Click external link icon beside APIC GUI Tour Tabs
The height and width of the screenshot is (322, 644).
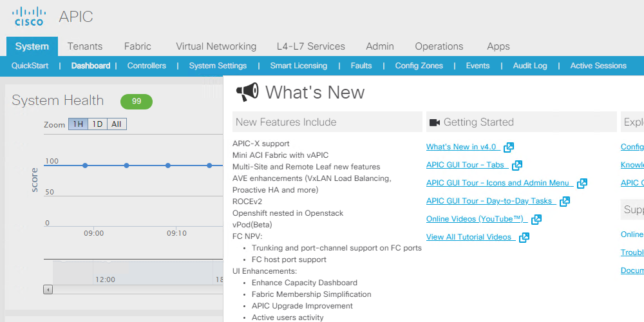click(x=517, y=166)
